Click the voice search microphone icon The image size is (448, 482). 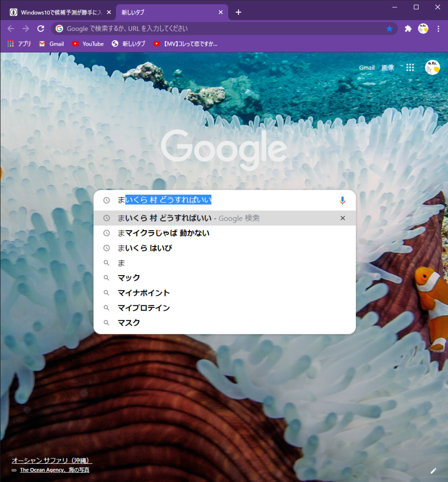point(342,200)
